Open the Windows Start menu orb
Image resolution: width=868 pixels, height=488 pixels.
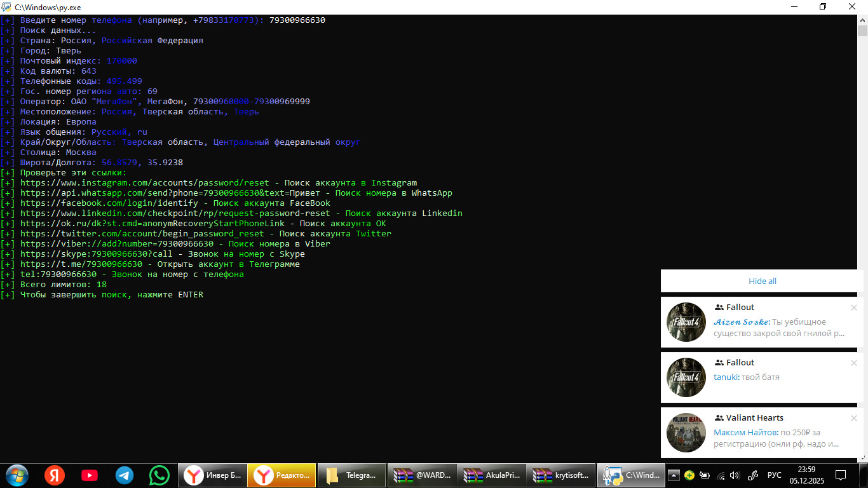coord(17,475)
